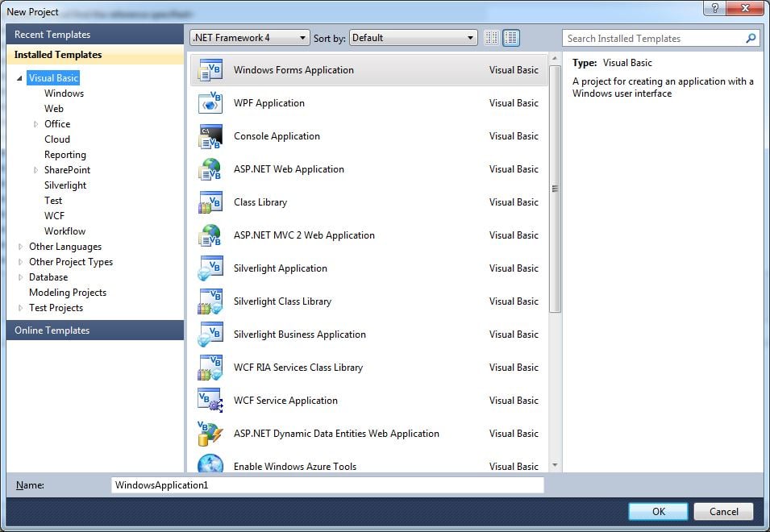Collapse the Visual Basic tree node
The height and width of the screenshot is (532, 770).
click(19, 78)
